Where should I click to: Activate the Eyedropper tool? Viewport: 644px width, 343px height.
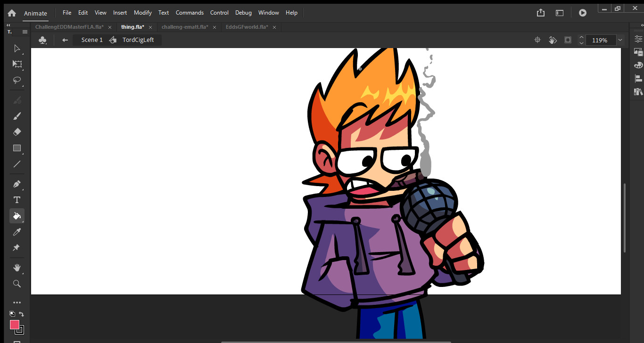pyautogui.click(x=17, y=232)
